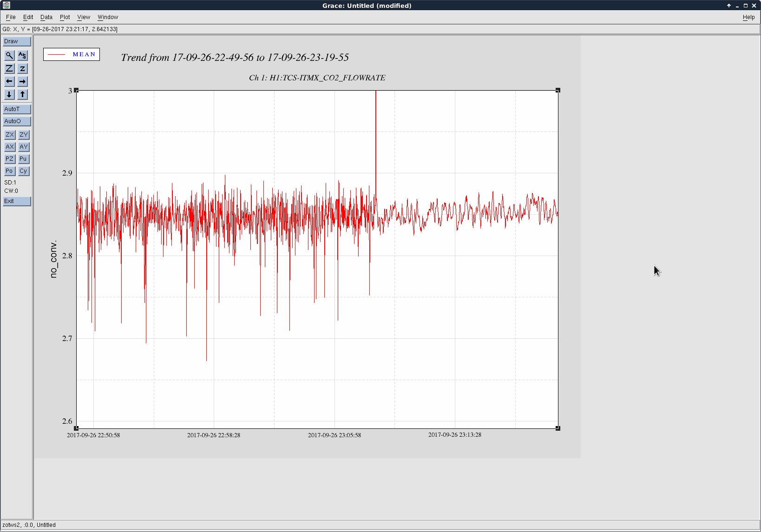Viewport: 761px width, 532px height.
Task: Click the AX autoscale button
Action: pos(10,147)
